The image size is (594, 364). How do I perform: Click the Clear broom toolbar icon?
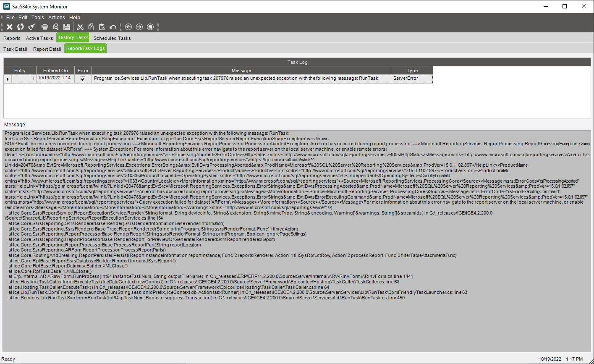pos(31,27)
